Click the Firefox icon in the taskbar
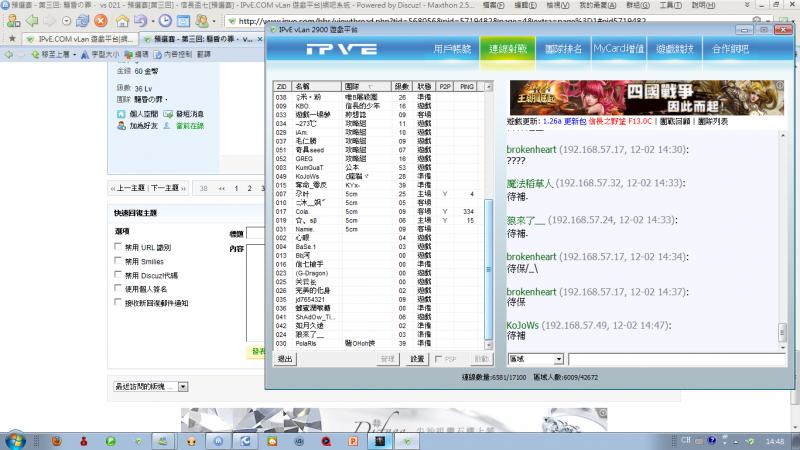This screenshot has height=450, width=800. (55, 440)
